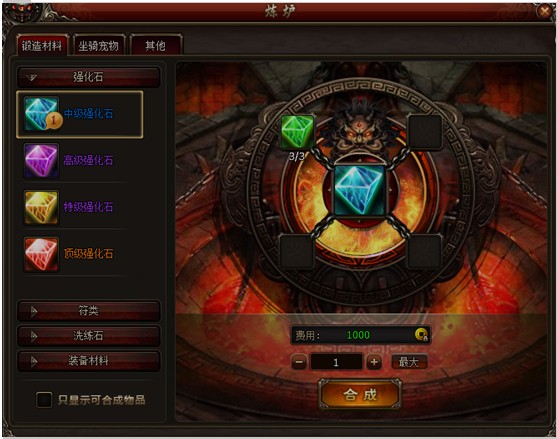Screen dimensions: 557x439
Task: Expand the 装备材料 category
Action: pyautogui.click(x=89, y=361)
